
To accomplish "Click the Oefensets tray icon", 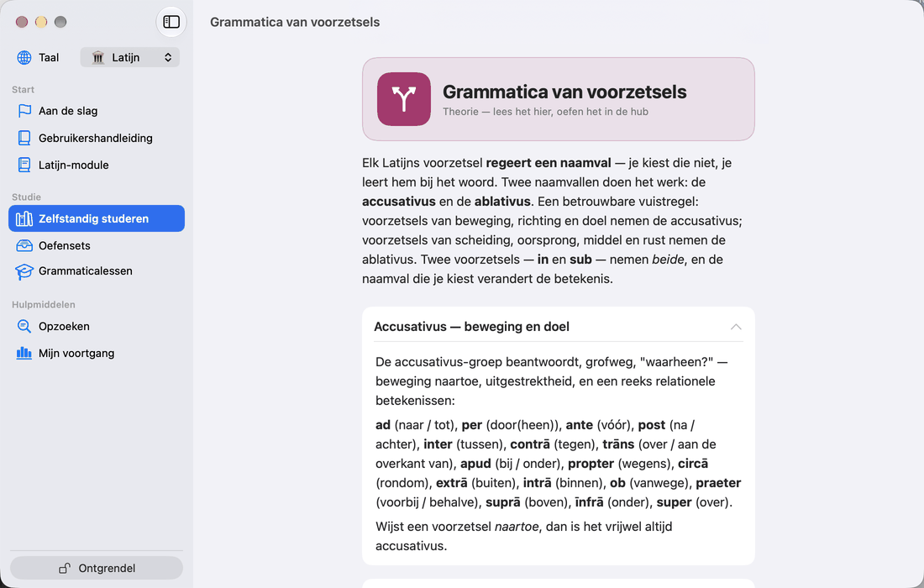I will pyautogui.click(x=24, y=245).
